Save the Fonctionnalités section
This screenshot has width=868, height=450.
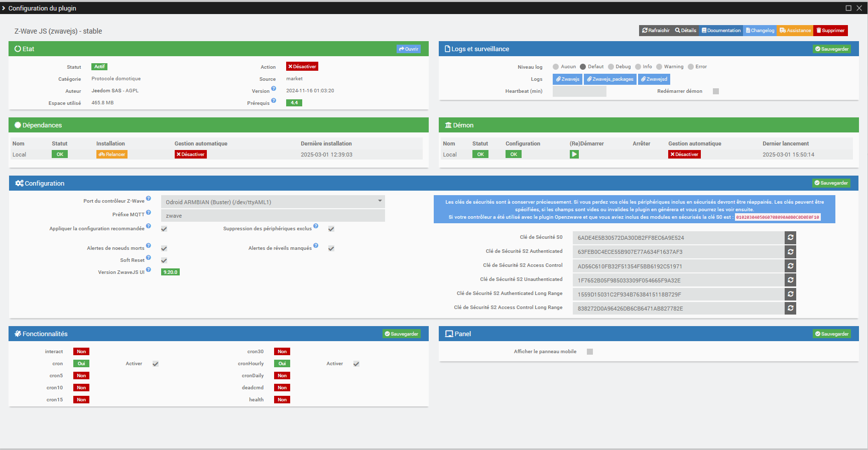pos(402,334)
